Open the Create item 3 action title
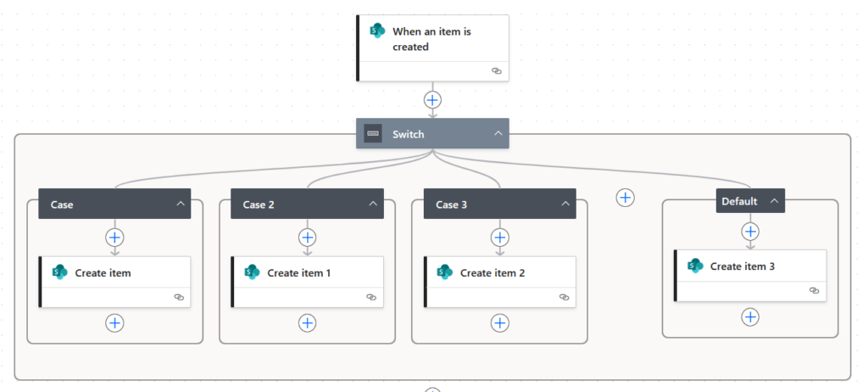Screen dimensions: 868x392 (743, 266)
